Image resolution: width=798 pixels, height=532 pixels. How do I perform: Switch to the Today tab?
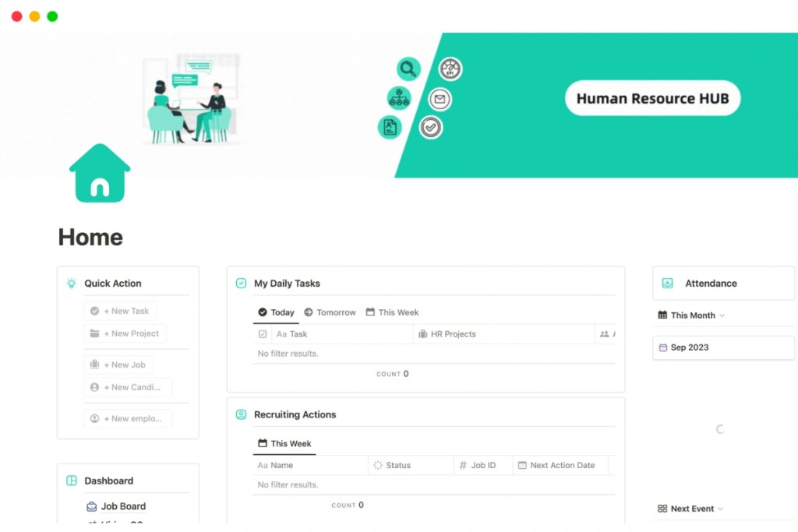(277, 312)
